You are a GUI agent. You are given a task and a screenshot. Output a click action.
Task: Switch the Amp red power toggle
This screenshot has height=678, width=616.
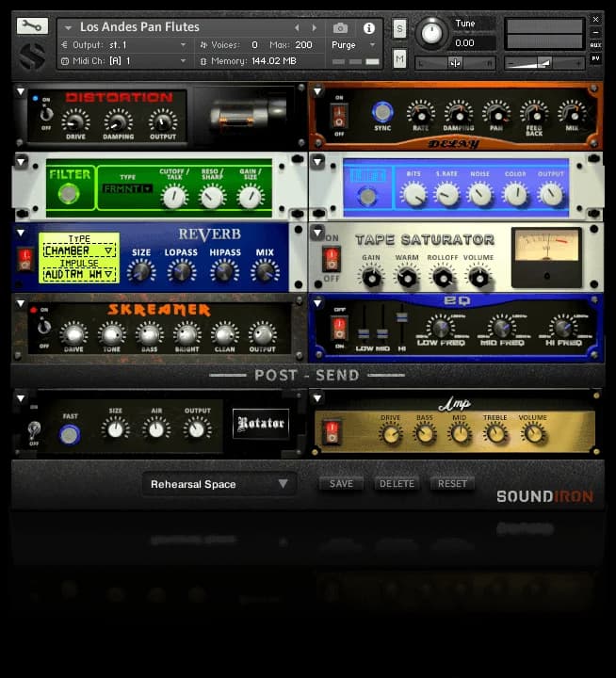click(332, 432)
